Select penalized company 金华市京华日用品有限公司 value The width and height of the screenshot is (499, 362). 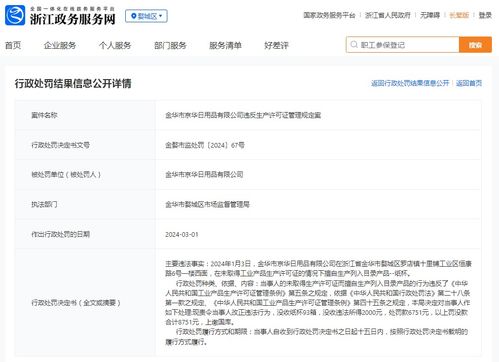[x=204, y=174]
